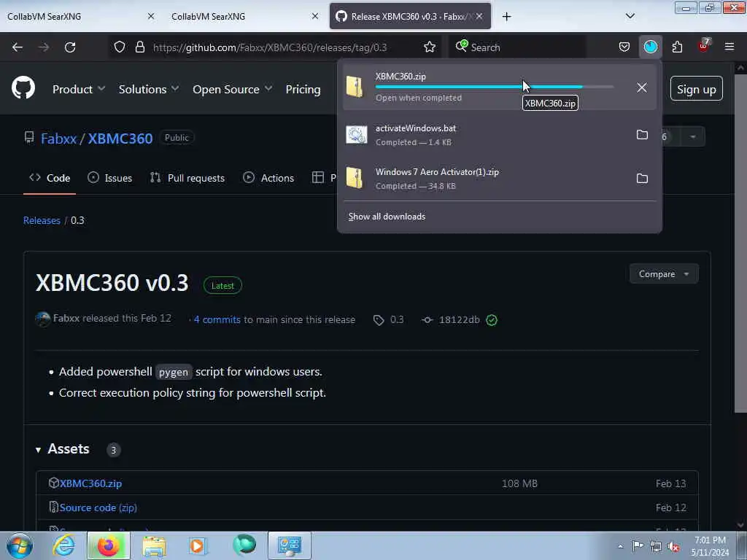Expand the Solutions menu
Image resolution: width=747 pixels, height=560 pixels.
pos(149,89)
